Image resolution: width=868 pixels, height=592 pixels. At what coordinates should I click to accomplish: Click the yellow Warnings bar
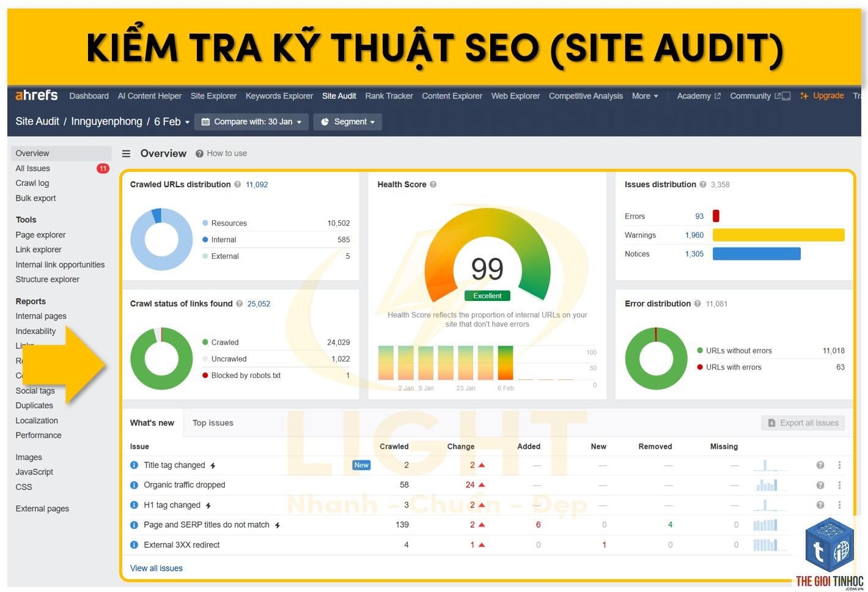point(779,235)
